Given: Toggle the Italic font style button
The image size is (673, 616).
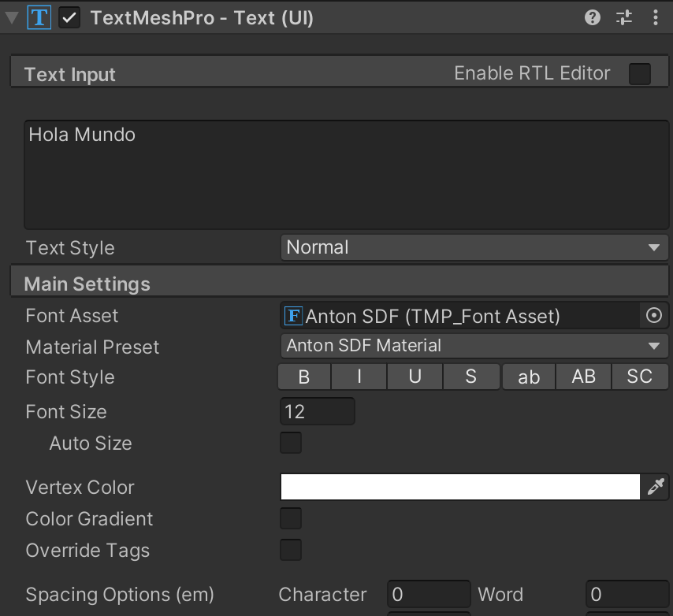Looking at the screenshot, I should click(x=359, y=377).
